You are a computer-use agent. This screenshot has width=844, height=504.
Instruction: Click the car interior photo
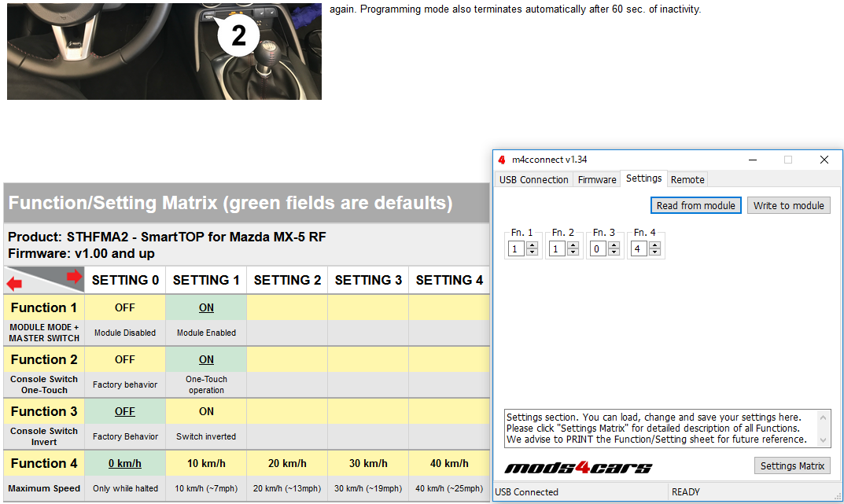(x=164, y=50)
